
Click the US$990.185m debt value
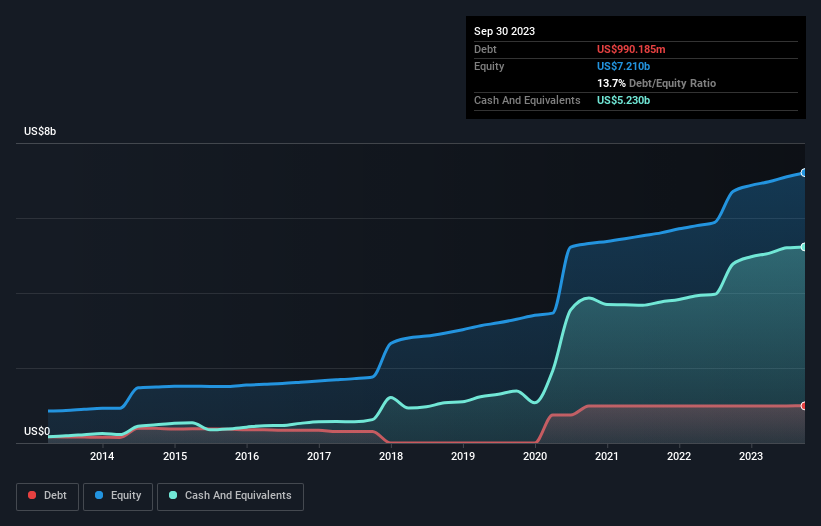tap(631, 49)
